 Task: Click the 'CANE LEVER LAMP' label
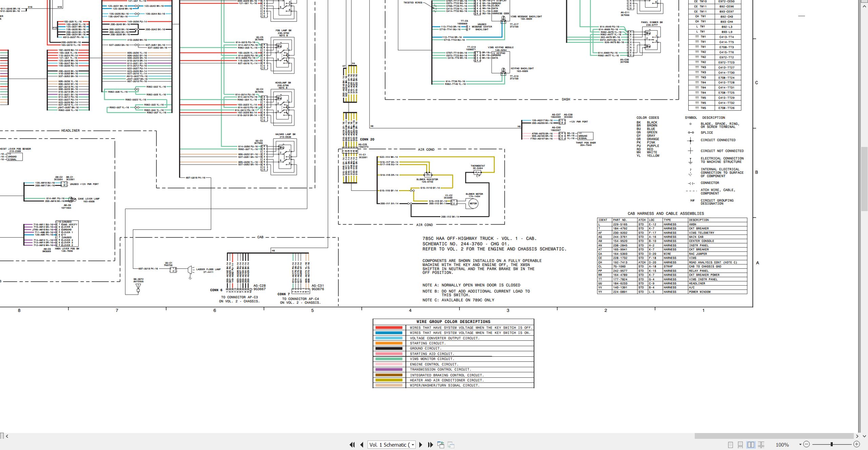(89, 199)
